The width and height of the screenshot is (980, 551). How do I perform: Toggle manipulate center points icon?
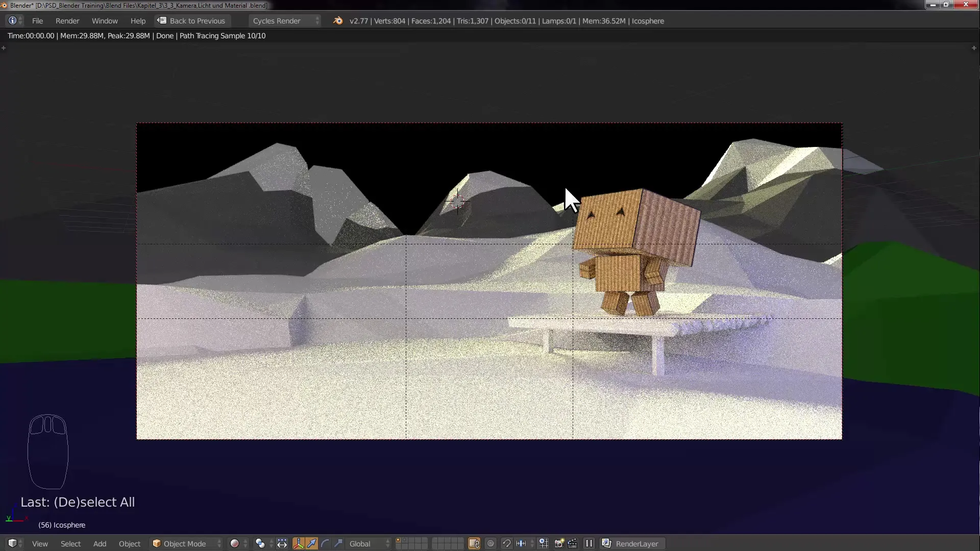pyautogui.click(x=282, y=544)
